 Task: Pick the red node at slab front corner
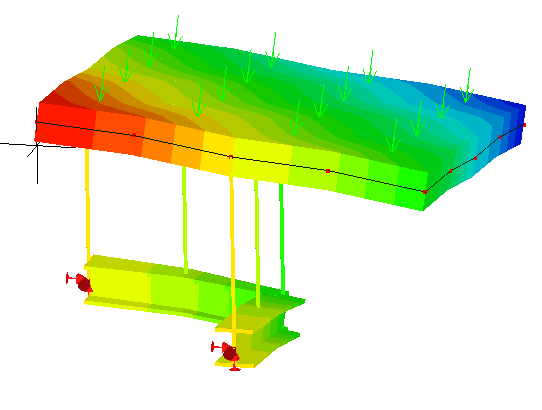coord(425,192)
